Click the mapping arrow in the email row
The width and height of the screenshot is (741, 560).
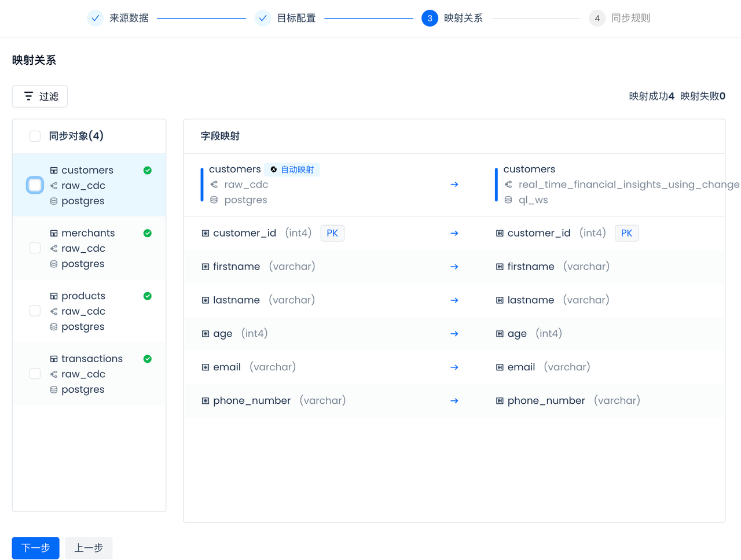454,367
